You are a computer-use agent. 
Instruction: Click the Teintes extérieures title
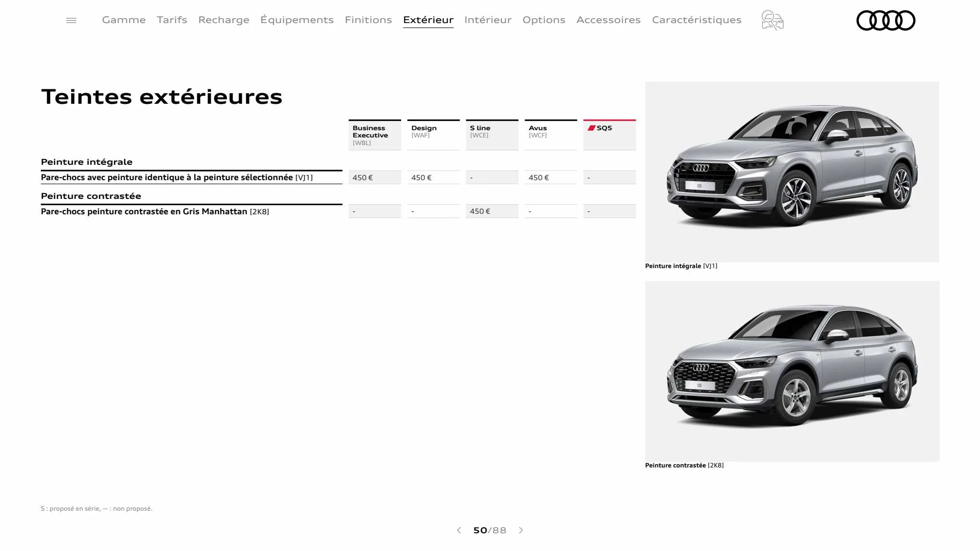(x=162, y=97)
